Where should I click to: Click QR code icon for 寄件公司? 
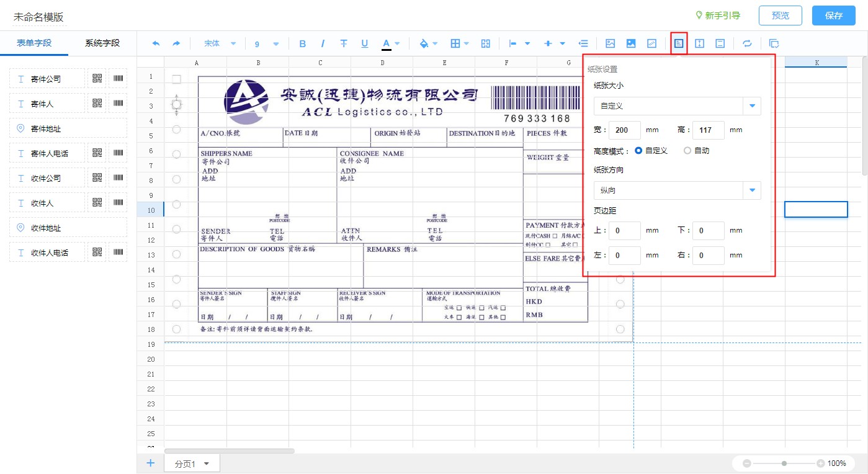tap(97, 79)
